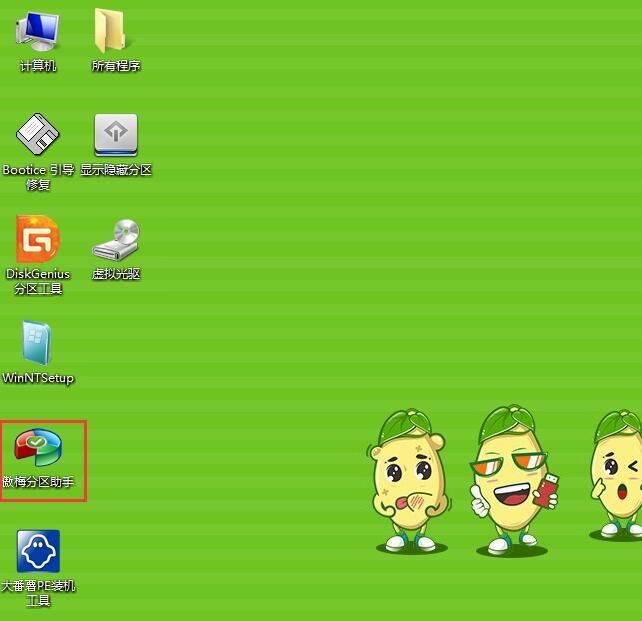Select the orange DiskGenius icon

point(38,239)
